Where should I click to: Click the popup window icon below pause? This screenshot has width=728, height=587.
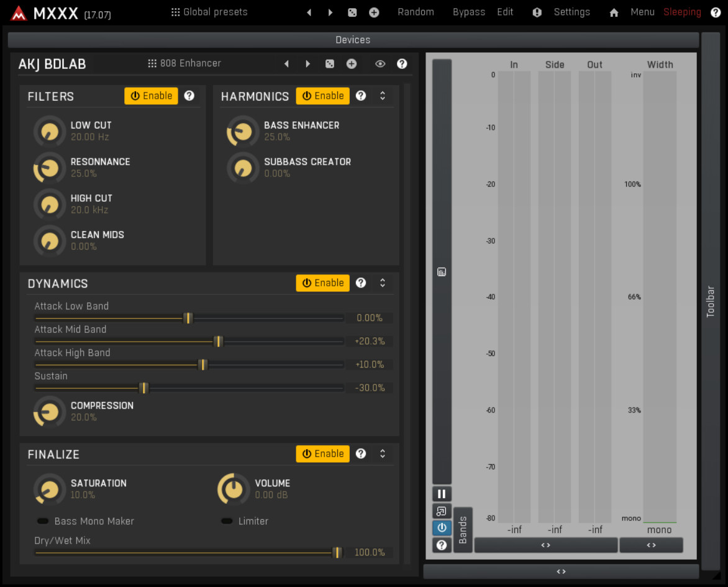click(x=442, y=511)
